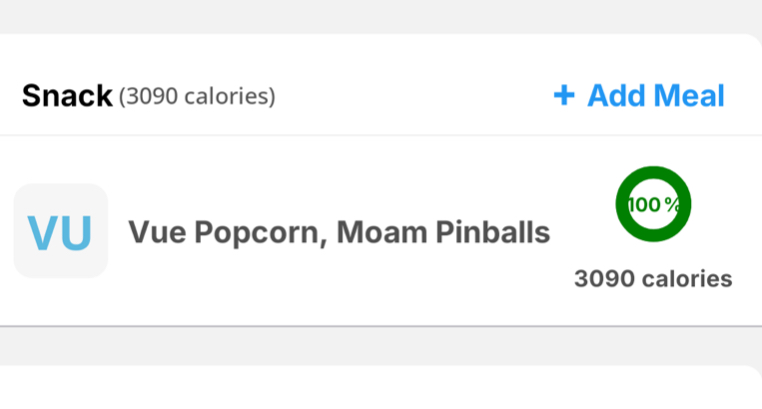762x409 pixels.
Task: Click the blank header space after the calorie summary
Action: pyautogui.click(x=410, y=97)
